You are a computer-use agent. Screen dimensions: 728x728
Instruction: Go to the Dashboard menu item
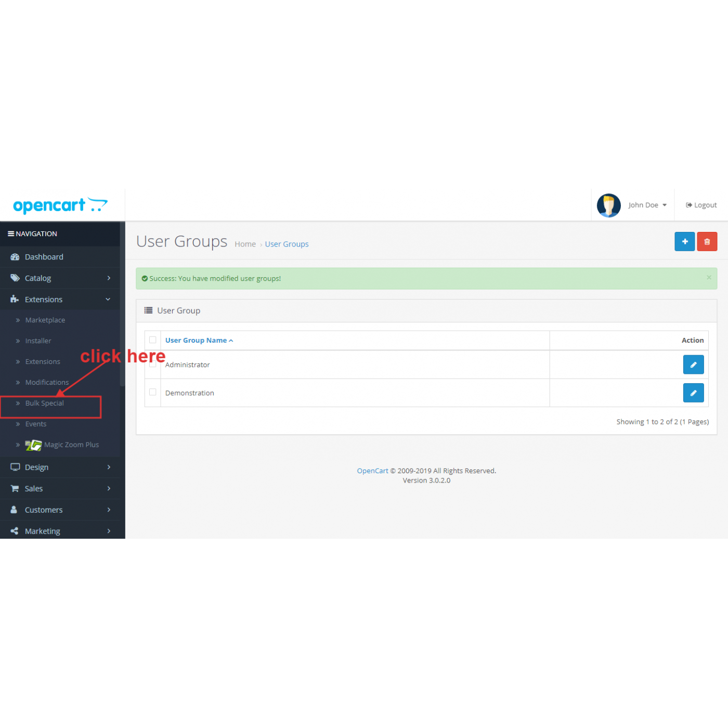point(44,257)
